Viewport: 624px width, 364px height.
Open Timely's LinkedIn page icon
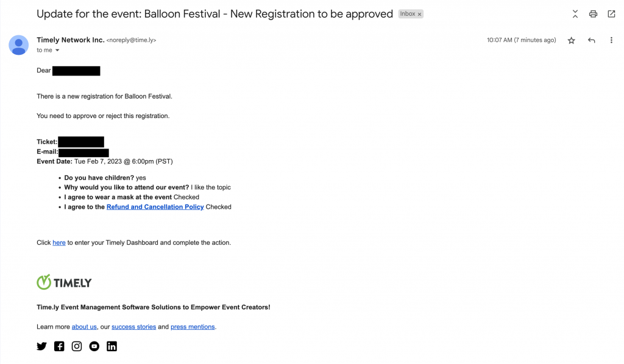(112, 346)
